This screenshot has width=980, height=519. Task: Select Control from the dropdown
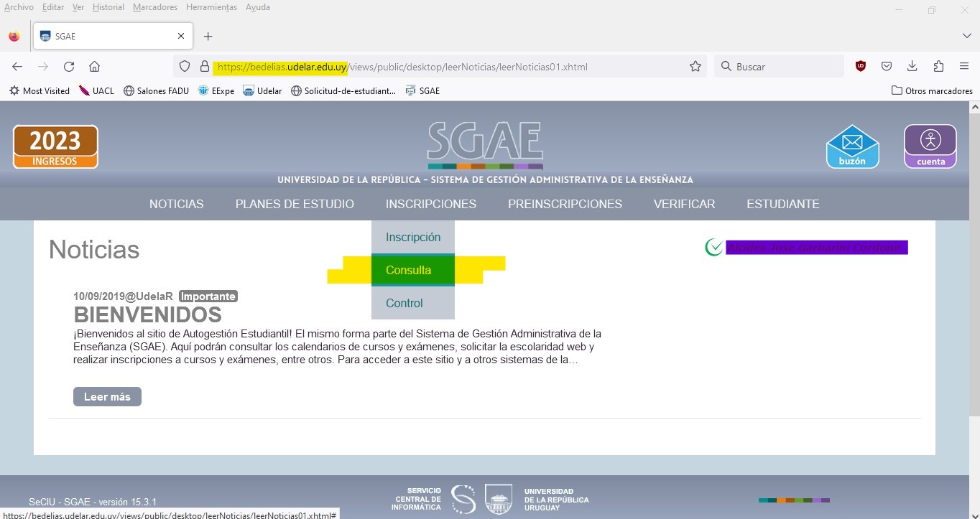(x=413, y=303)
